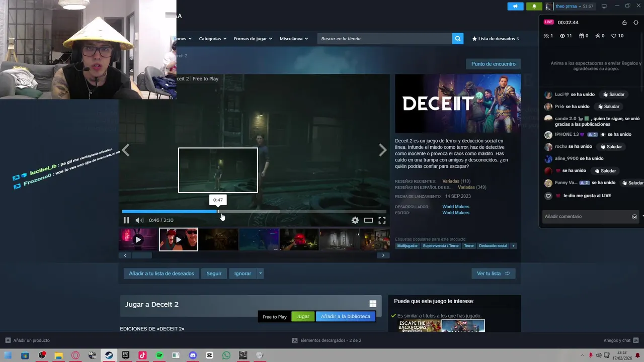Click Deducción social tag
This screenshot has height=362, width=644.
pyautogui.click(x=493, y=246)
